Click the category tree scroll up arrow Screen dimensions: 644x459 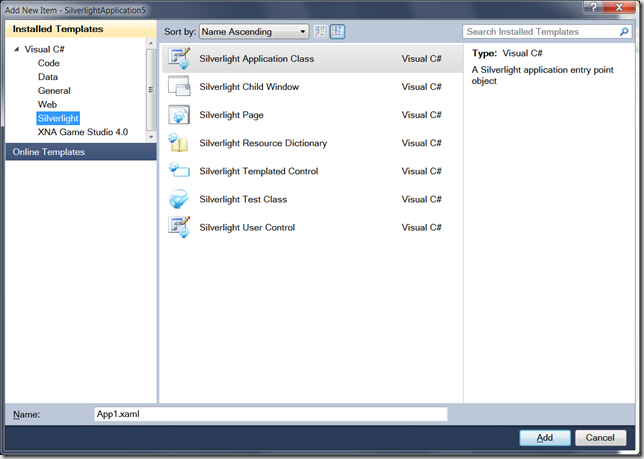[151, 43]
